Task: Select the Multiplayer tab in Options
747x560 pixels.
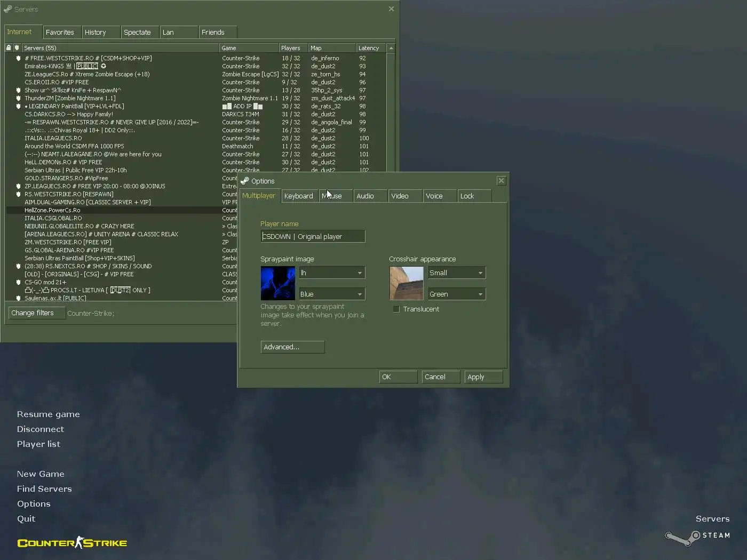Action: coord(259,195)
